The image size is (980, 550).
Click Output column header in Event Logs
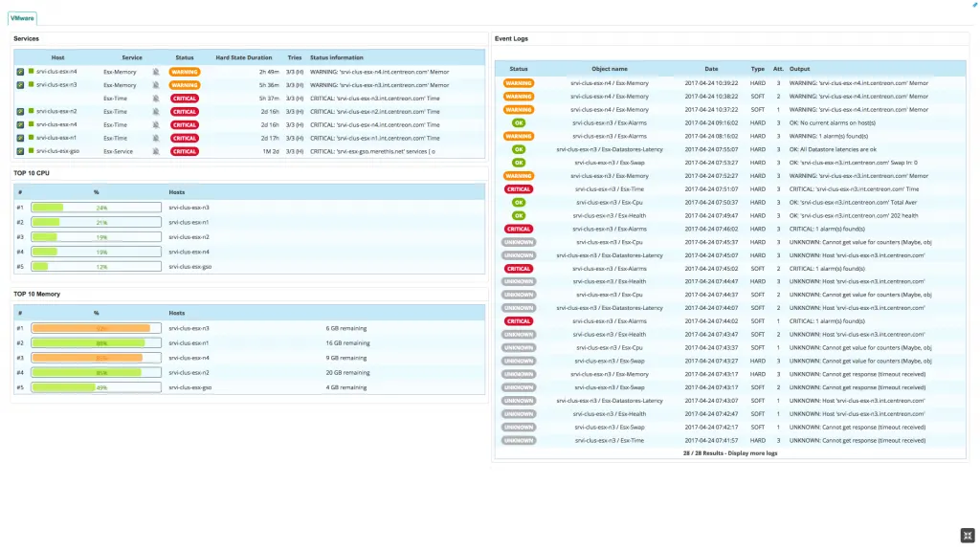click(x=799, y=69)
